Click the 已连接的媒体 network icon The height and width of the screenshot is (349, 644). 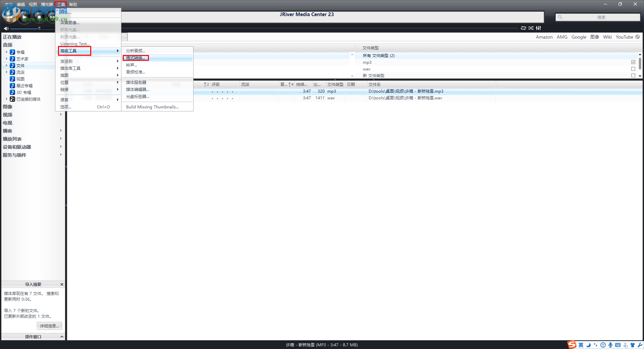click(12, 99)
